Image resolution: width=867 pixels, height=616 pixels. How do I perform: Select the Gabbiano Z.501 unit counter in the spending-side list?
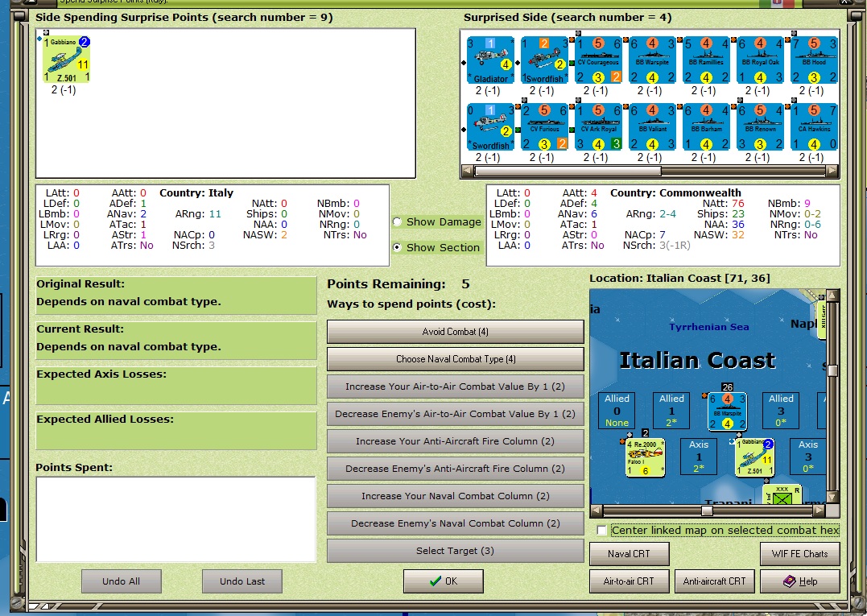66,60
